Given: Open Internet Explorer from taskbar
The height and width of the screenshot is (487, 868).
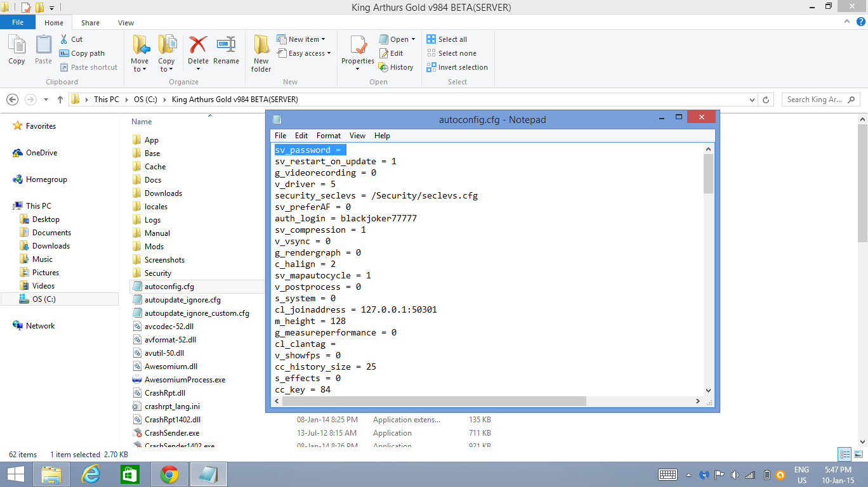Looking at the screenshot, I should pos(91,474).
